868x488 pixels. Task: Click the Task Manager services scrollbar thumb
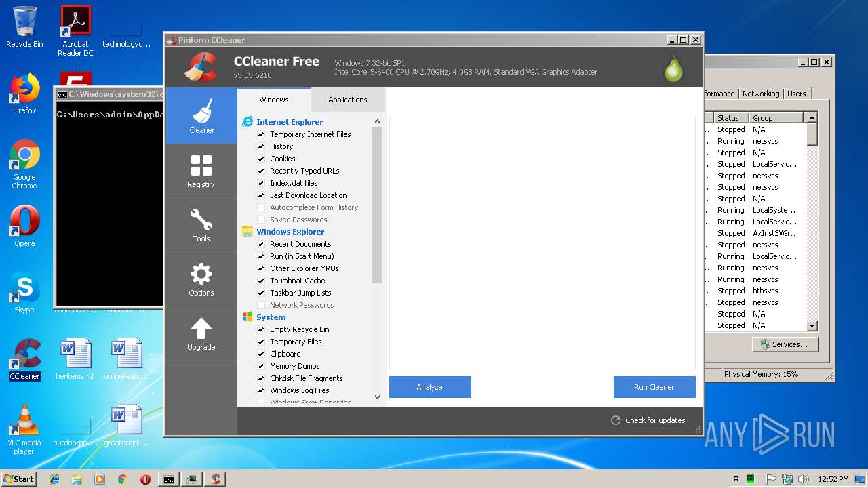tap(812, 134)
